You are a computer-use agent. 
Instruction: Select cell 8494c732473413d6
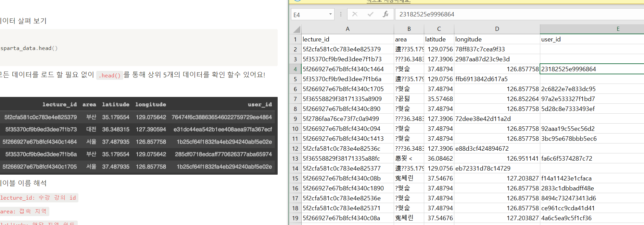click(592, 198)
